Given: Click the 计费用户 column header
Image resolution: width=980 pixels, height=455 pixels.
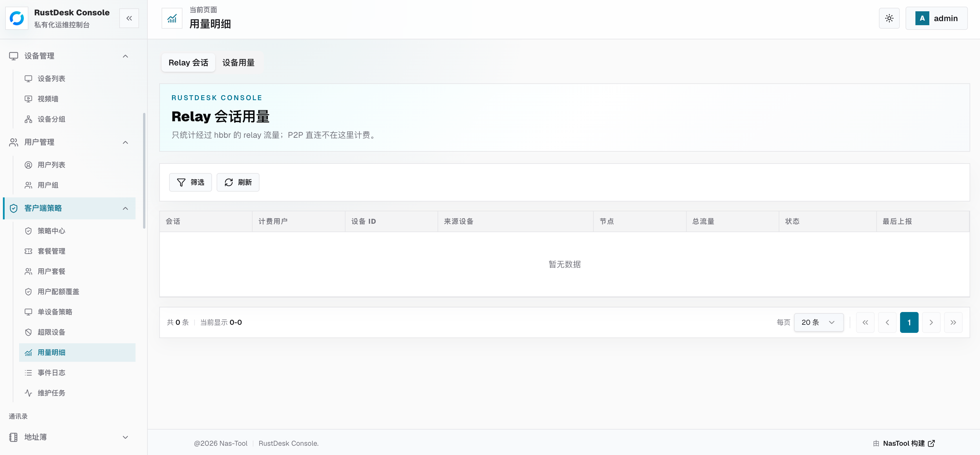Looking at the screenshot, I should coord(299,221).
